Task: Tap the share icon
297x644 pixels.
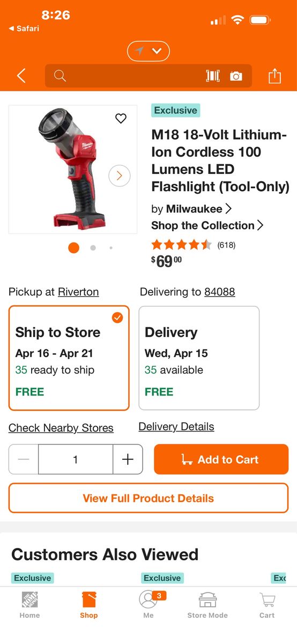Action: (x=274, y=76)
